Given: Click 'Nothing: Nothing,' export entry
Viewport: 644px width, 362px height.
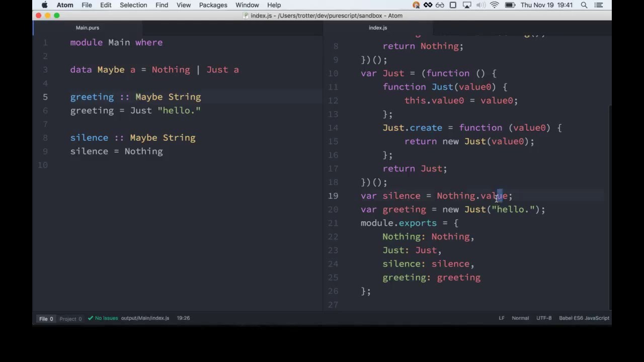Looking at the screenshot, I should point(428,236).
